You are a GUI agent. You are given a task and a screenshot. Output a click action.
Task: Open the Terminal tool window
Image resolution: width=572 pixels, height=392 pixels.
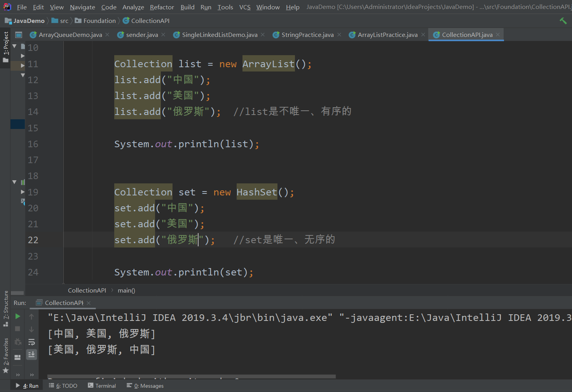point(102,386)
